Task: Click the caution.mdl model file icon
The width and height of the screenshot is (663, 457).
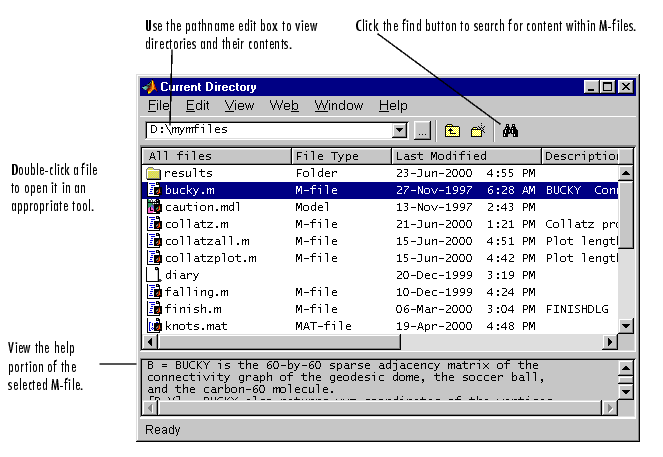Action: (x=153, y=207)
